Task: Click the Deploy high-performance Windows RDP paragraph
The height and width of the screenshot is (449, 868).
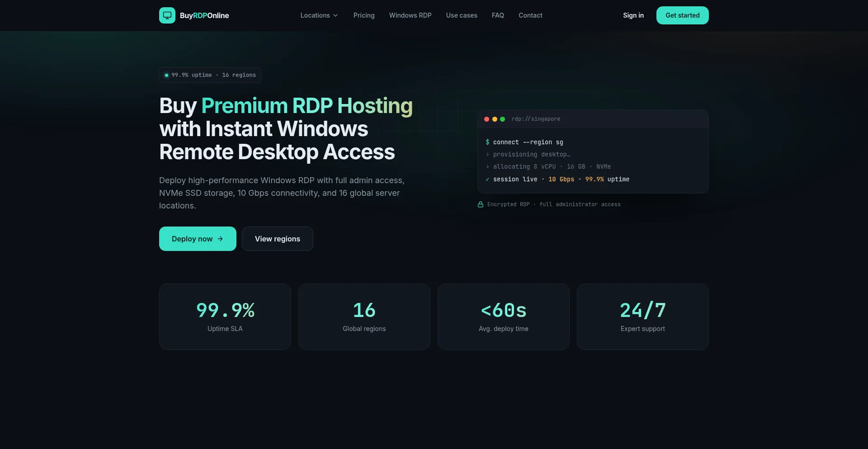Action: point(282,193)
